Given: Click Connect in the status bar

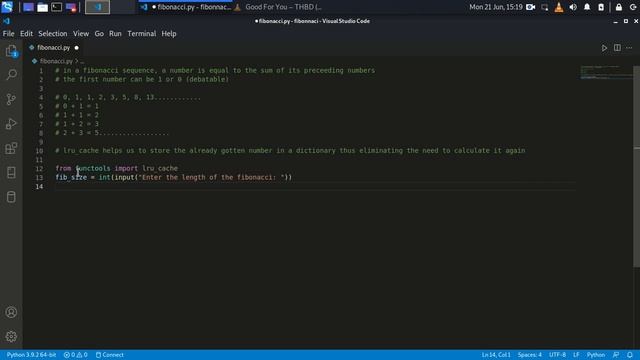Looking at the screenshot, I should pyautogui.click(x=109, y=355).
